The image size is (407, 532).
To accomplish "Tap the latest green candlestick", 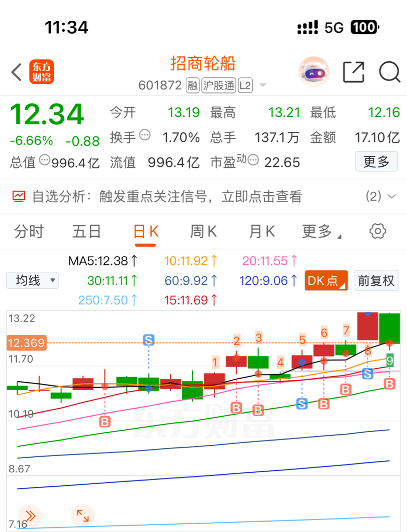I will point(389,328).
